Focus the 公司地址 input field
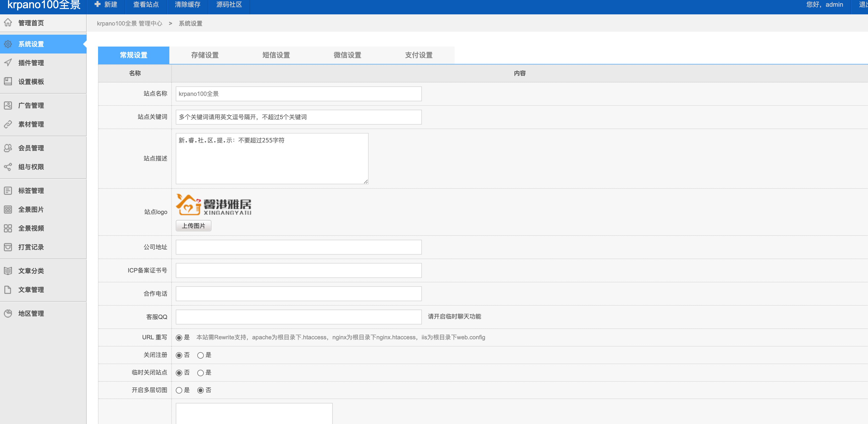868x424 pixels. click(x=299, y=247)
